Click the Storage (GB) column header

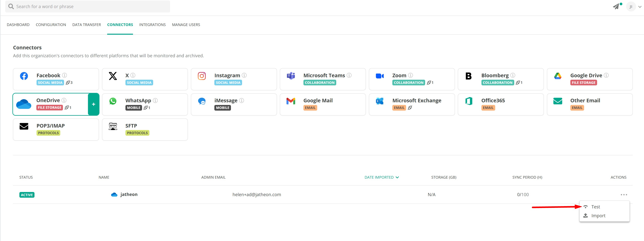pyautogui.click(x=444, y=177)
